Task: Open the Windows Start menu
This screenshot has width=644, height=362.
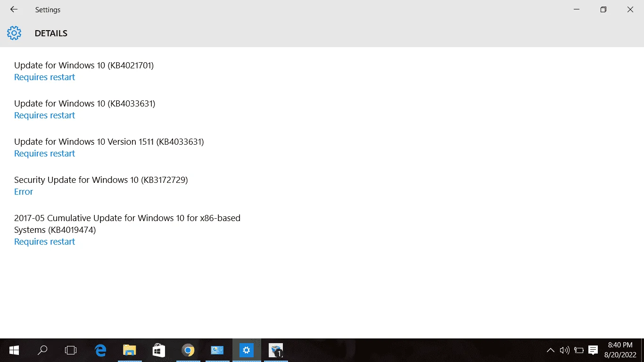Action: (14, 350)
